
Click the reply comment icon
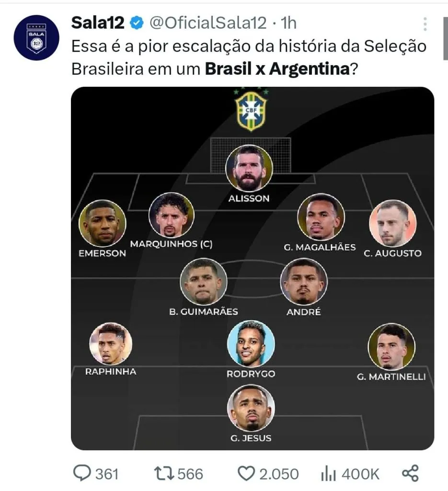pos(82,474)
